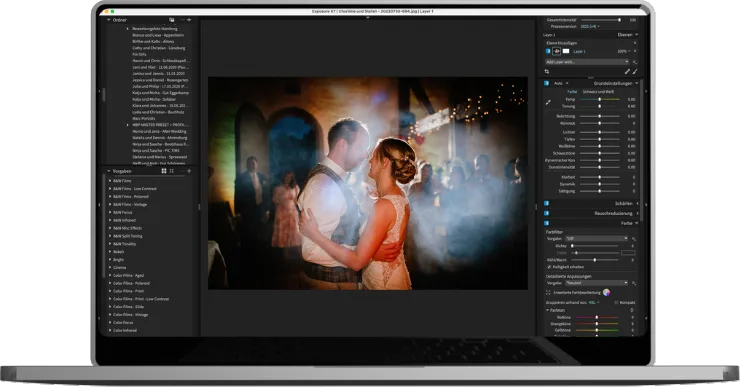This screenshot has height=387, width=740.
Task: Open the Layer 1 opacity 100% dropdown
Action: 624,51
